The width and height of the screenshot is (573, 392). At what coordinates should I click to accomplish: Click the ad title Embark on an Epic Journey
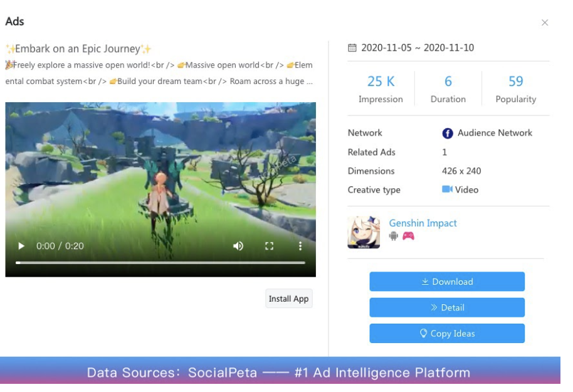click(x=78, y=49)
